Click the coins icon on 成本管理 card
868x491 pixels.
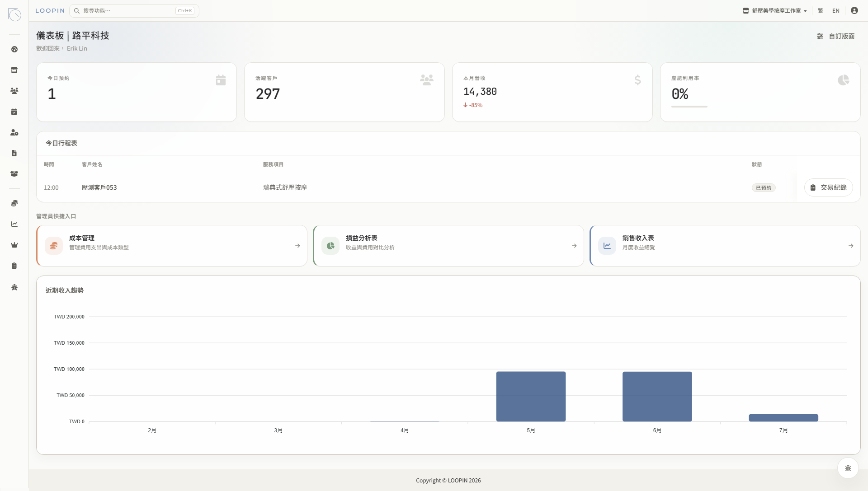pos(54,246)
